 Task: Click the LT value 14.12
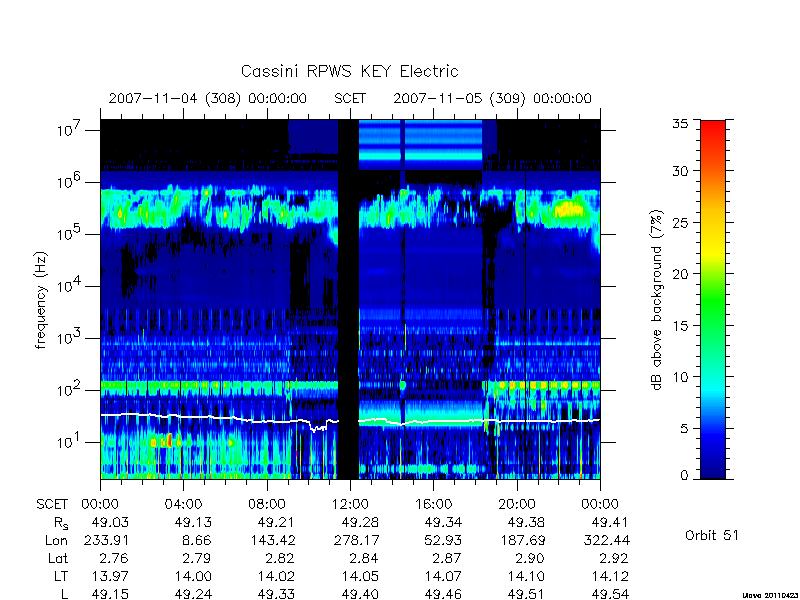(x=609, y=576)
